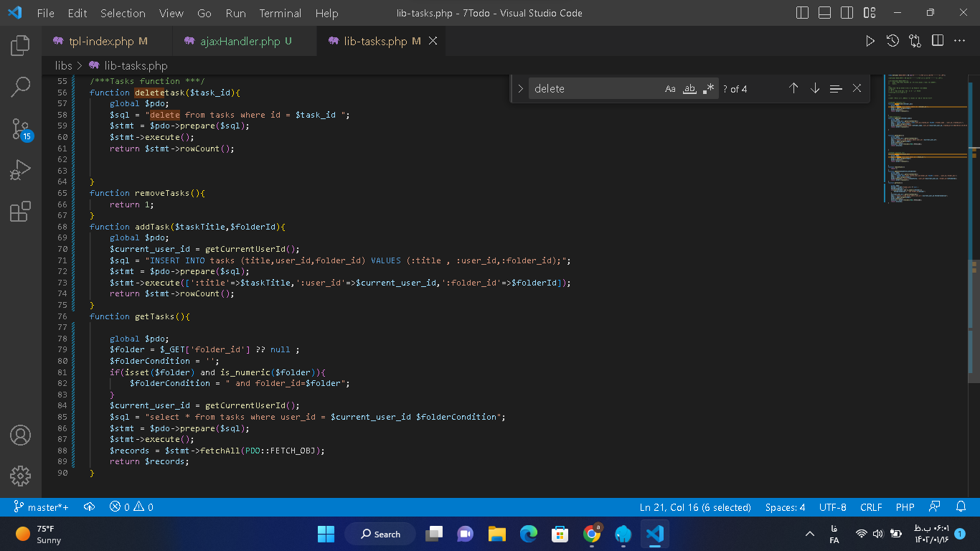Open Google Chrome from taskbar
Viewport: 980px width, 551px height.
point(592,534)
